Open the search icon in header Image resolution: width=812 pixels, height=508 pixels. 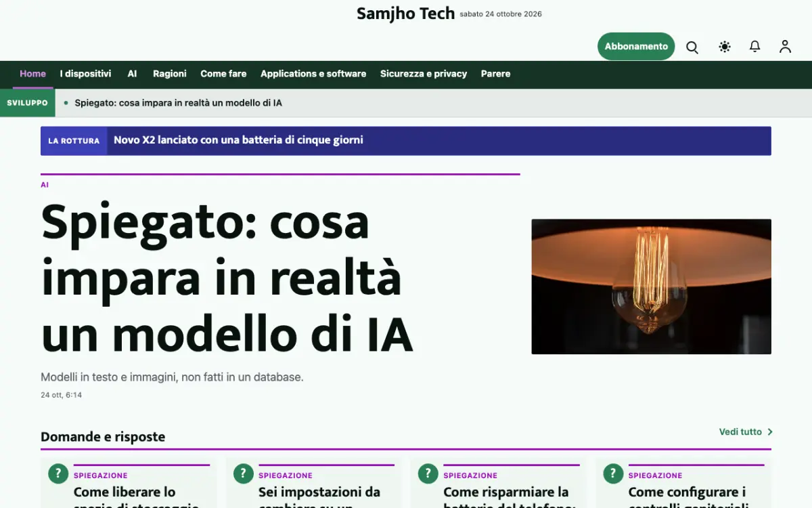[x=692, y=47]
